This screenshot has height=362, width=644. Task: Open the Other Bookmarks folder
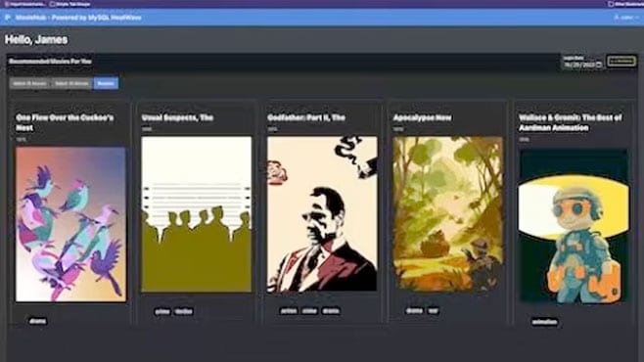click(625, 4)
